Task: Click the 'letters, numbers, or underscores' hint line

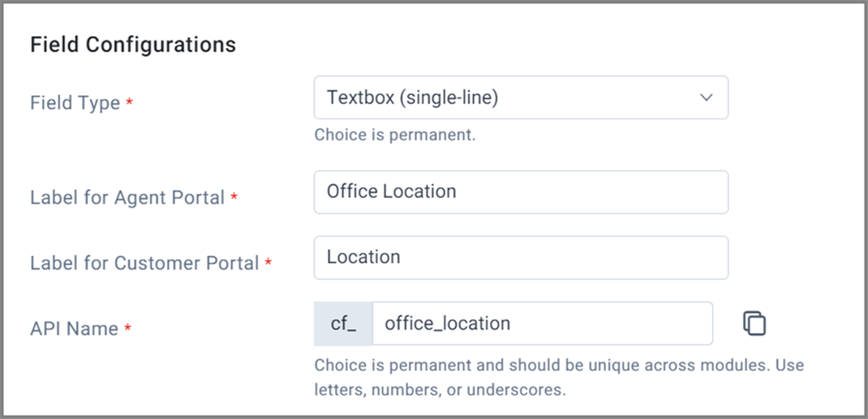Action: [x=440, y=391]
